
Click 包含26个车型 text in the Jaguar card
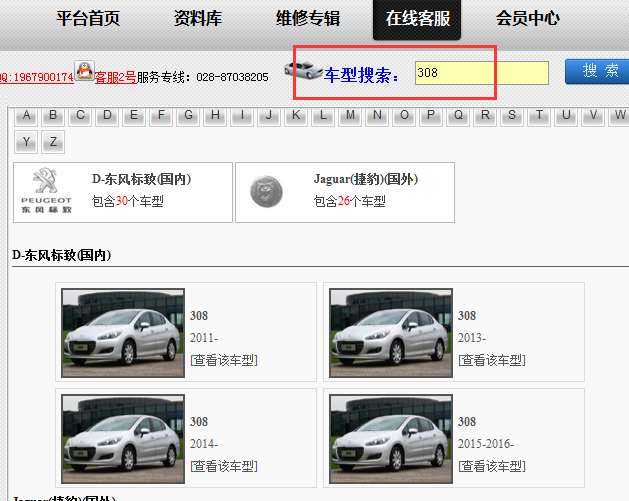tap(349, 201)
